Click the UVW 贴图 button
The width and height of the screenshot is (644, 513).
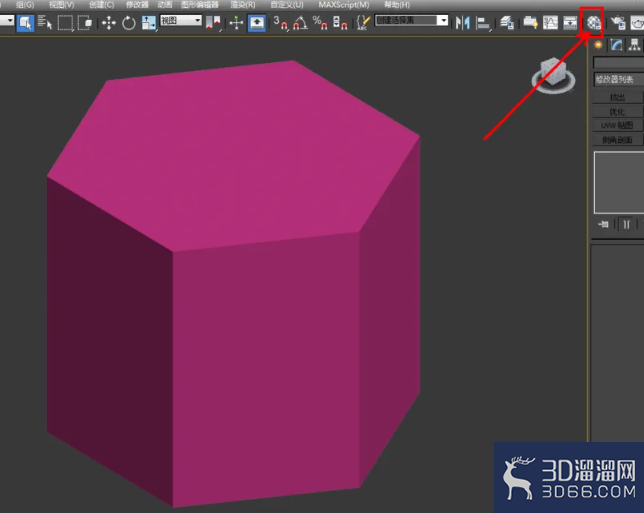coord(618,125)
